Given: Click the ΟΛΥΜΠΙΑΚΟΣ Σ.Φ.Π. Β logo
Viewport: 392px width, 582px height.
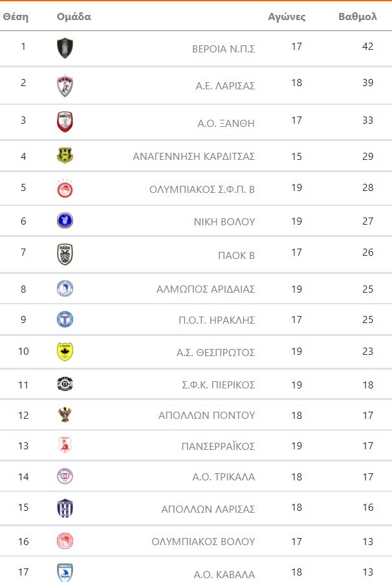Looking at the screenshot, I should [x=65, y=189].
